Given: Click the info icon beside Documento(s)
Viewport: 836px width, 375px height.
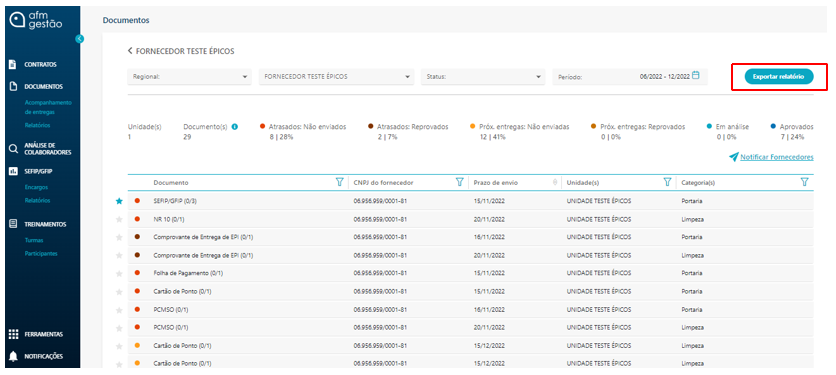Looking at the screenshot, I should (235, 127).
